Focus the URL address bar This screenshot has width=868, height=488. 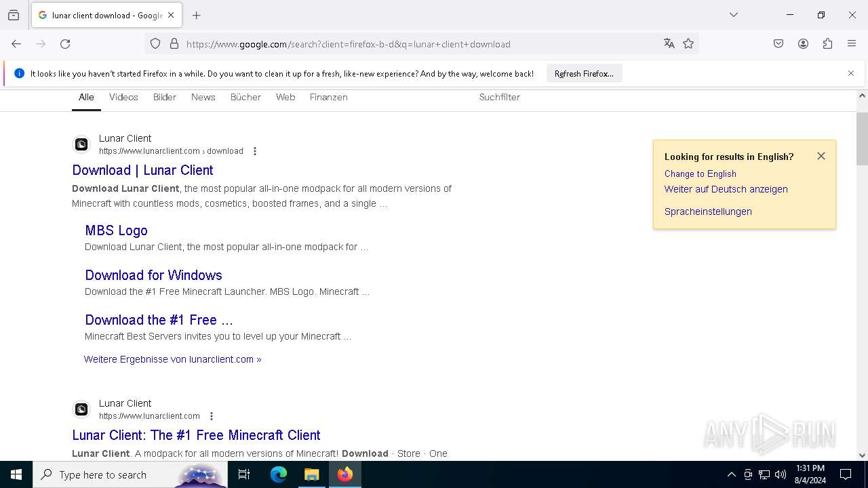[420, 44]
